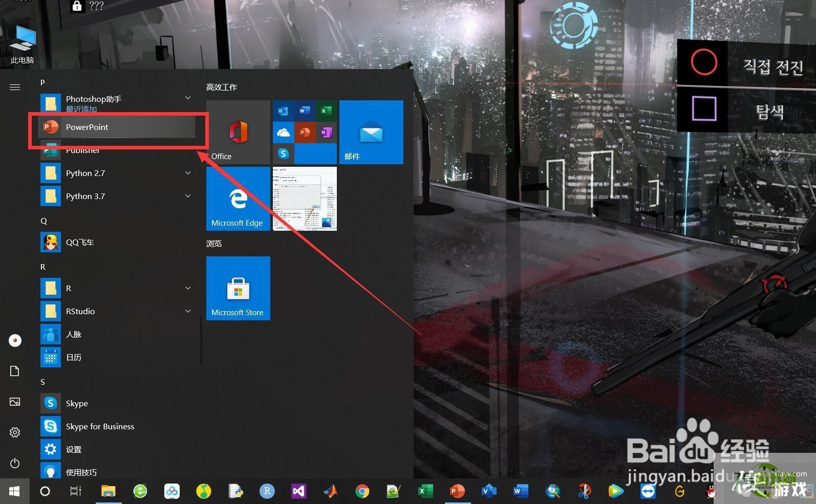This screenshot has width=816, height=504.
Task: Jump to letter S section header
Action: 43,382
